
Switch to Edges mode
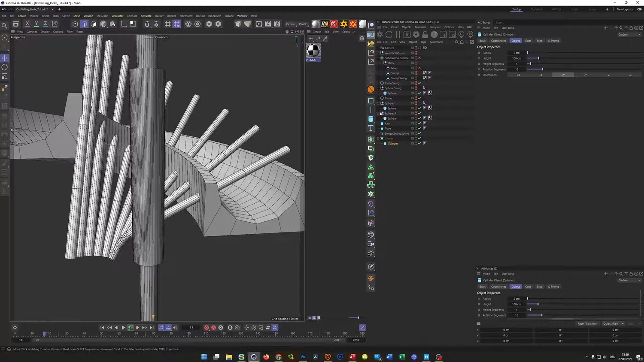(84, 24)
